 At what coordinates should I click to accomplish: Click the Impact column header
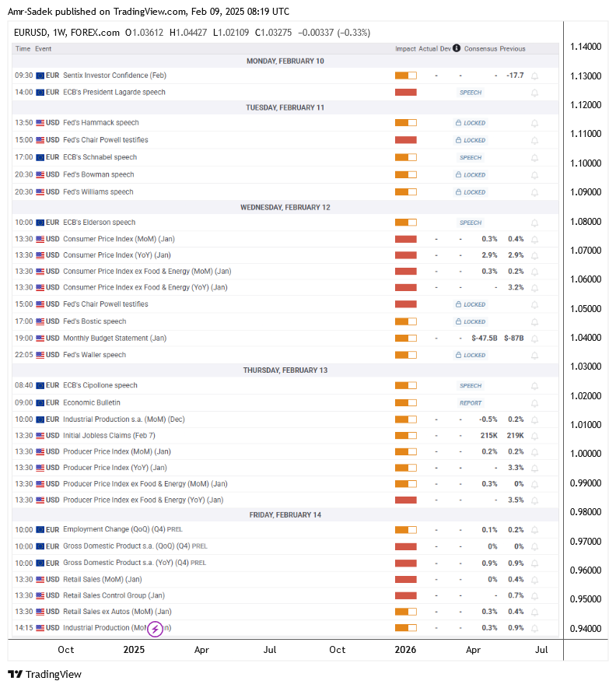[405, 49]
